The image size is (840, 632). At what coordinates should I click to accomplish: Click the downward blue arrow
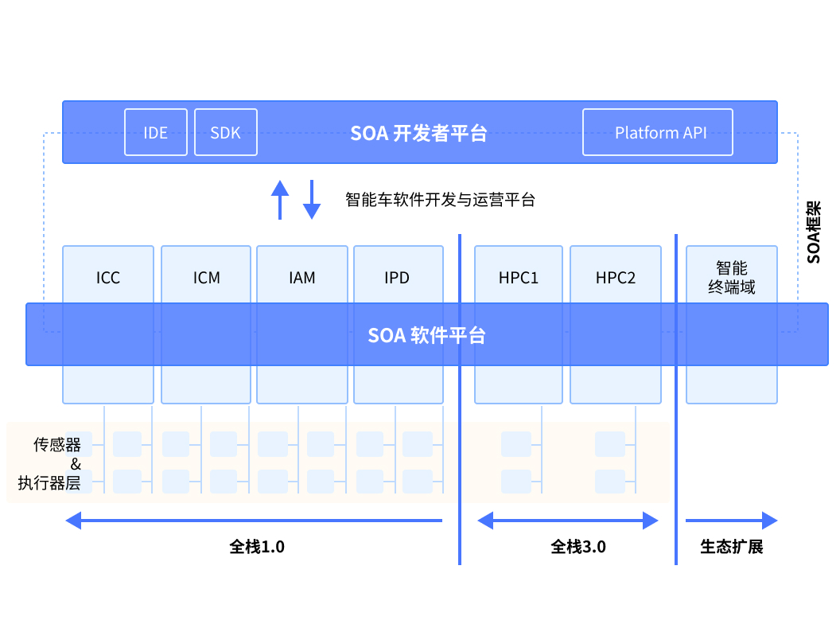312,200
